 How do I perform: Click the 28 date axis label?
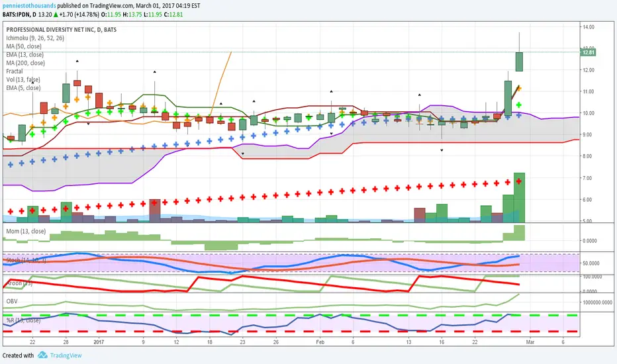[x=66, y=342]
